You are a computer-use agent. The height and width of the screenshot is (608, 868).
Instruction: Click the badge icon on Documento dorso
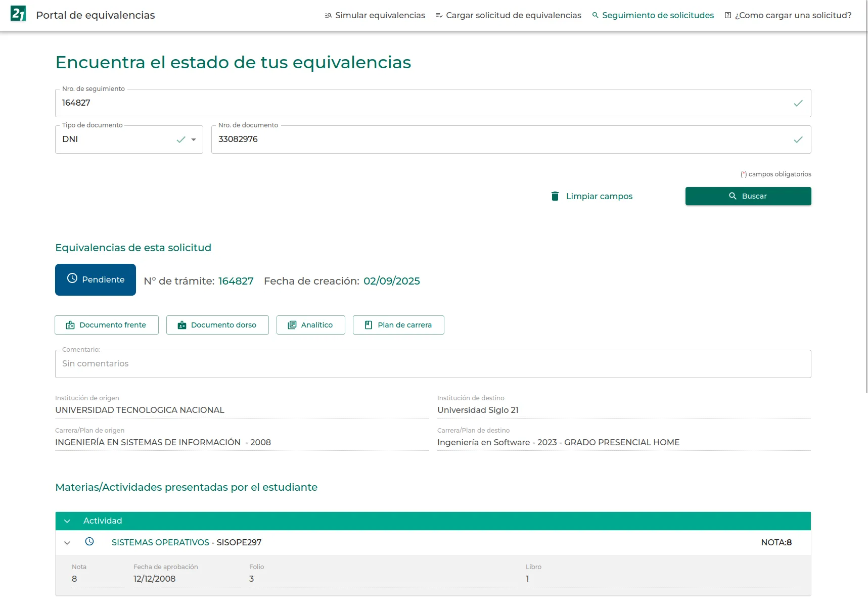point(182,325)
